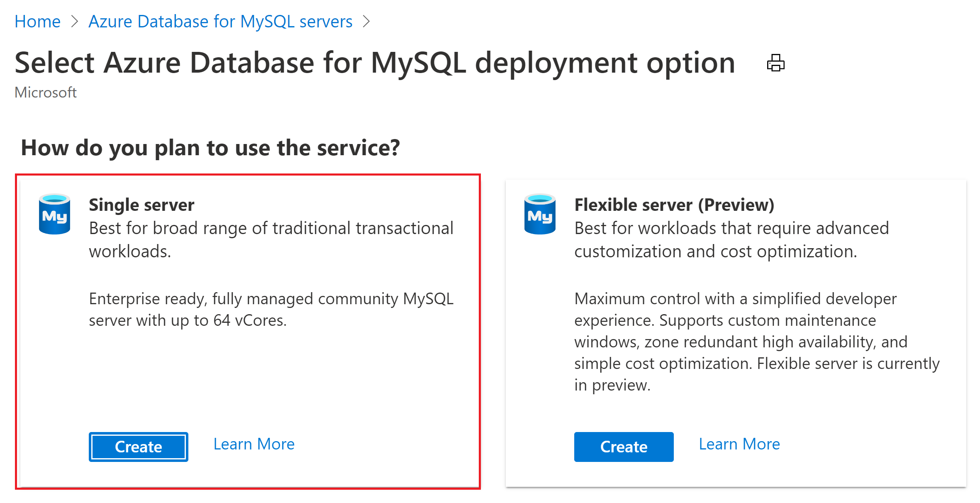Open Azure Database for MySQL servers breadcrumb
Screen dimensions: 980x503
220,22
